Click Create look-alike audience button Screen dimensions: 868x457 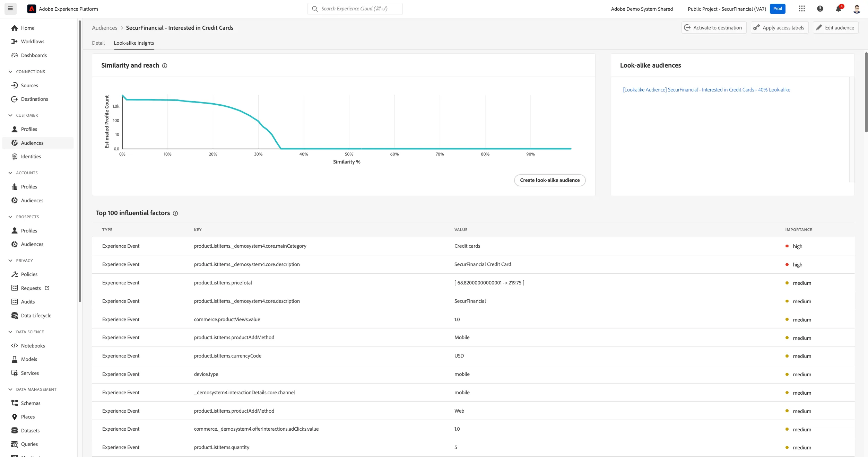click(550, 180)
